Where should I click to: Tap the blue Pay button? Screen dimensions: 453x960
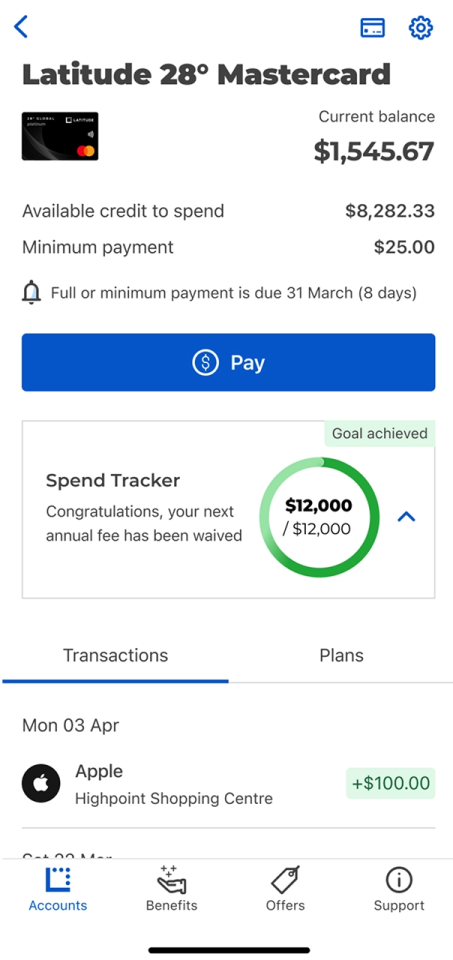tap(228, 362)
